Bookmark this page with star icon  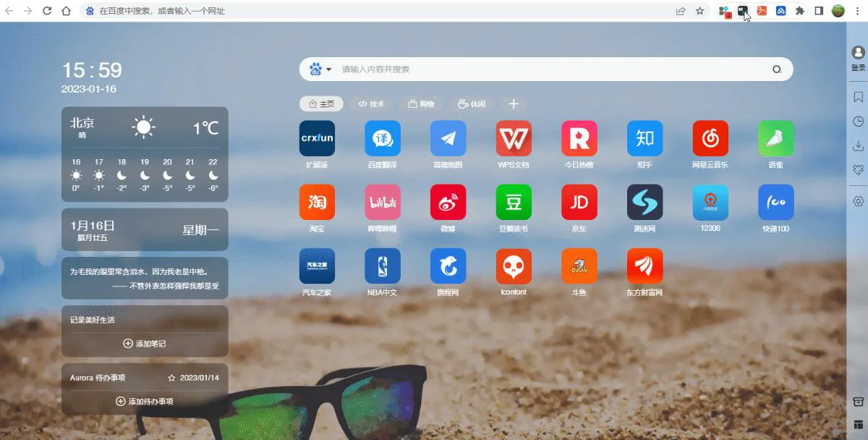point(699,11)
